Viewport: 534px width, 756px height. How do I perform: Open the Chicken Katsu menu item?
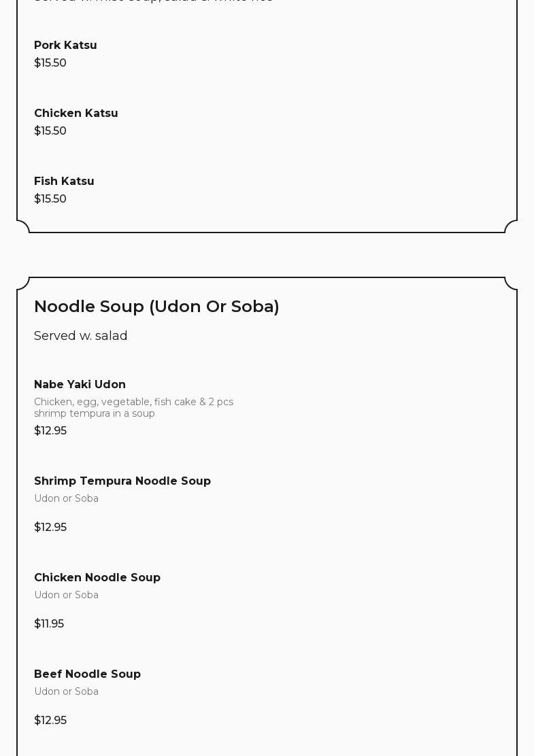[76, 113]
